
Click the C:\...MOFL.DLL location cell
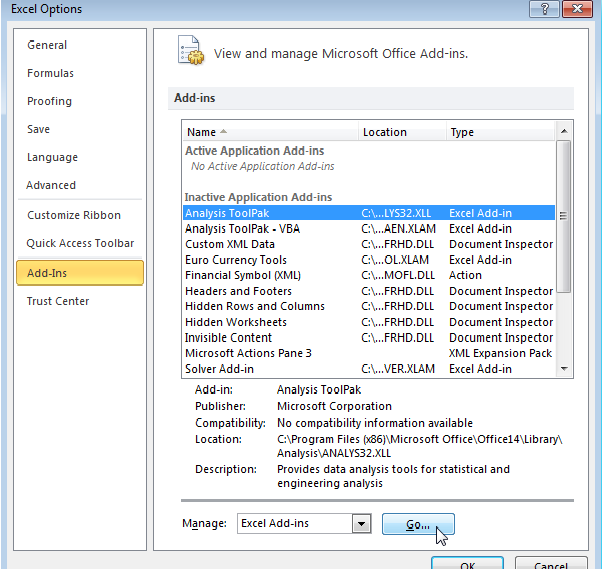pyautogui.click(x=398, y=275)
